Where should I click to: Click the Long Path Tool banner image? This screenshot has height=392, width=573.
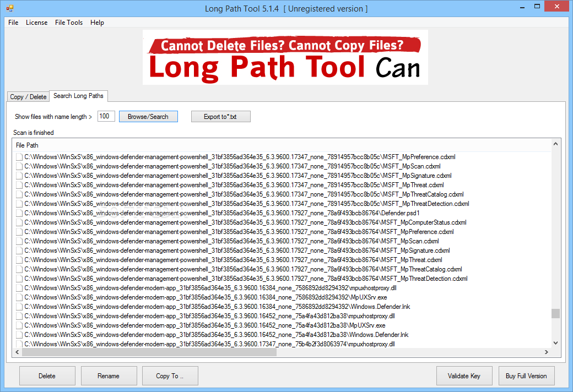(285, 57)
